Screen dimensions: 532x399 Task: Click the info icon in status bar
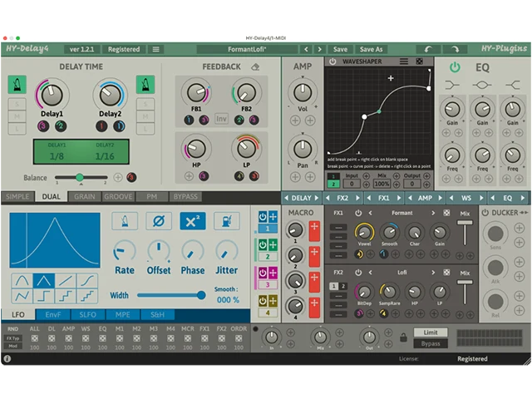[x=7, y=358]
